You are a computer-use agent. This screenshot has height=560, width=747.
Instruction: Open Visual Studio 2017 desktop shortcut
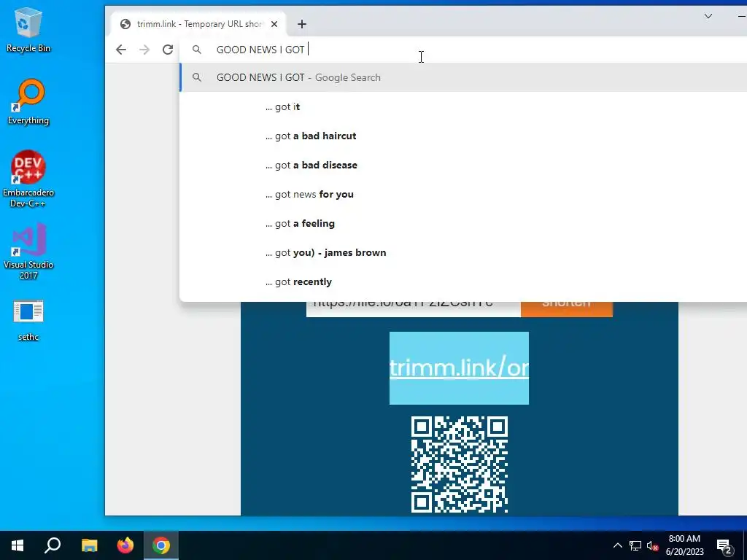tap(28, 251)
